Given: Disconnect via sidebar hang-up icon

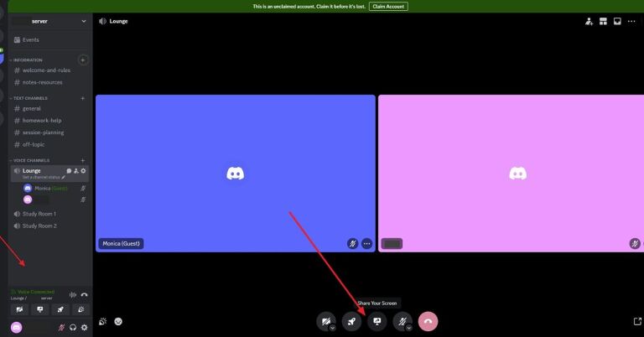Looking at the screenshot, I should point(84,295).
